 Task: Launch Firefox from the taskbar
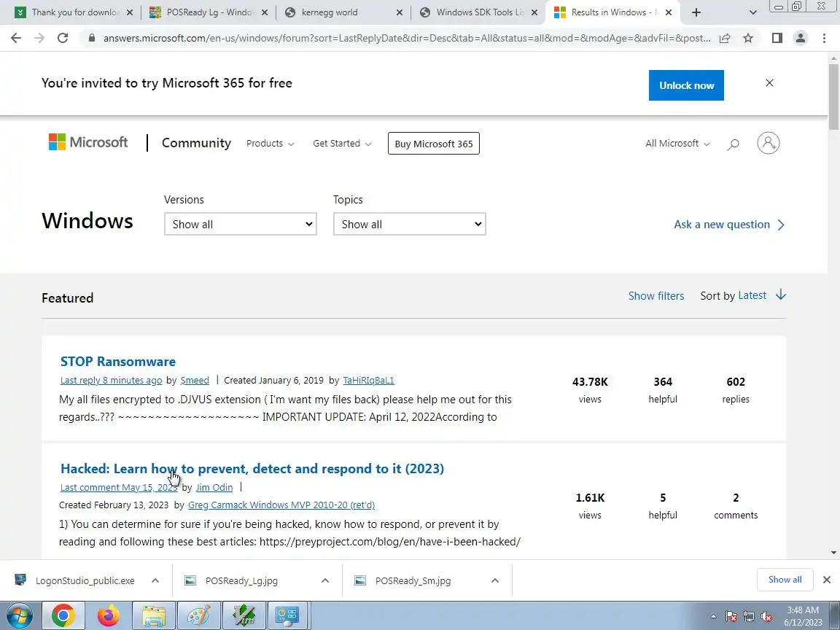(x=108, y=616)
